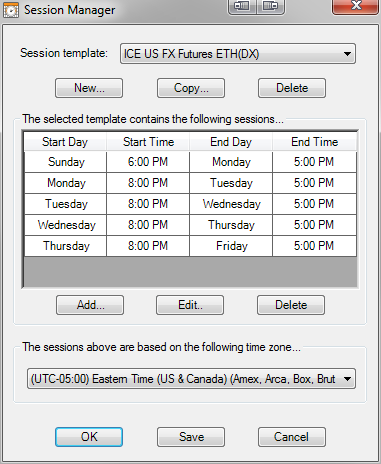Click Delete button below sessions table

pos(291,305)
